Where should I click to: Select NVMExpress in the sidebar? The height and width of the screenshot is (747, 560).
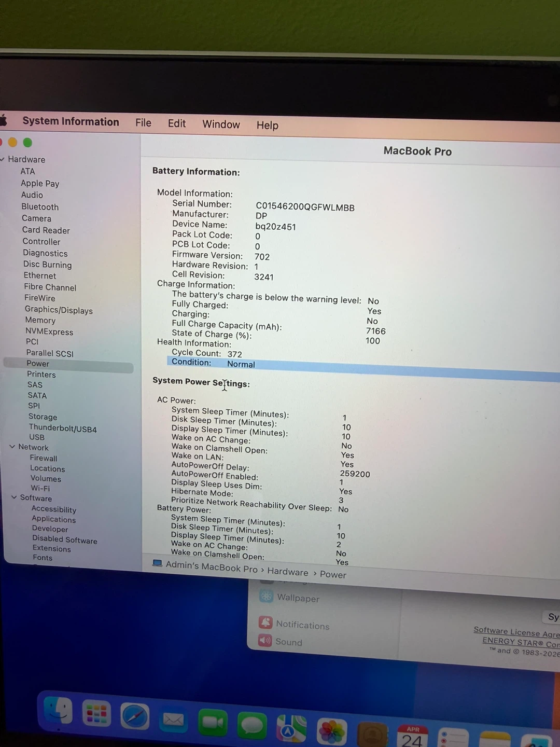pos(49,331)
